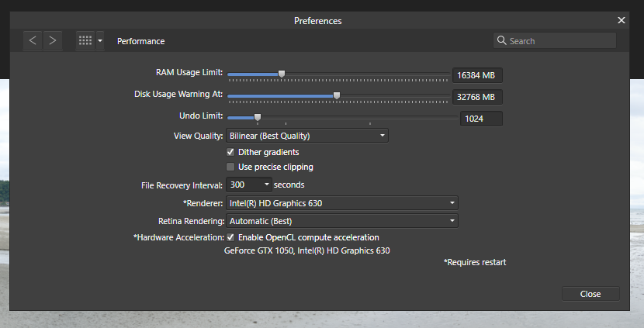This screenshot has height=328, width=644.
Task: Click the Disk Usage Warning slider handle
Action: point(337,95)
